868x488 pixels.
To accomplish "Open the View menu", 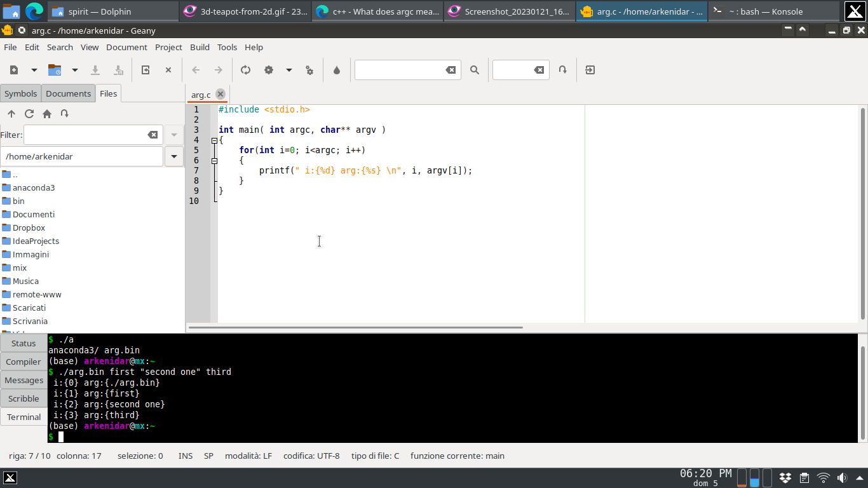I will pyautogui.click(x=90, y=47).
